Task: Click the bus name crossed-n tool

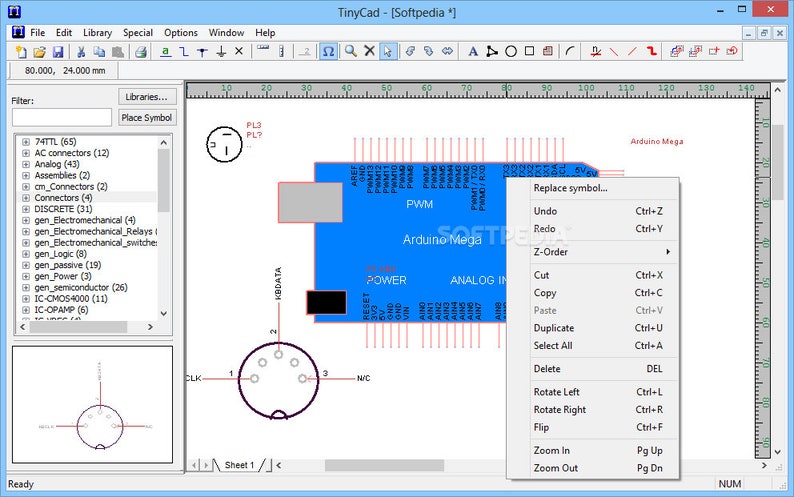Action: [x=596, y=51]
